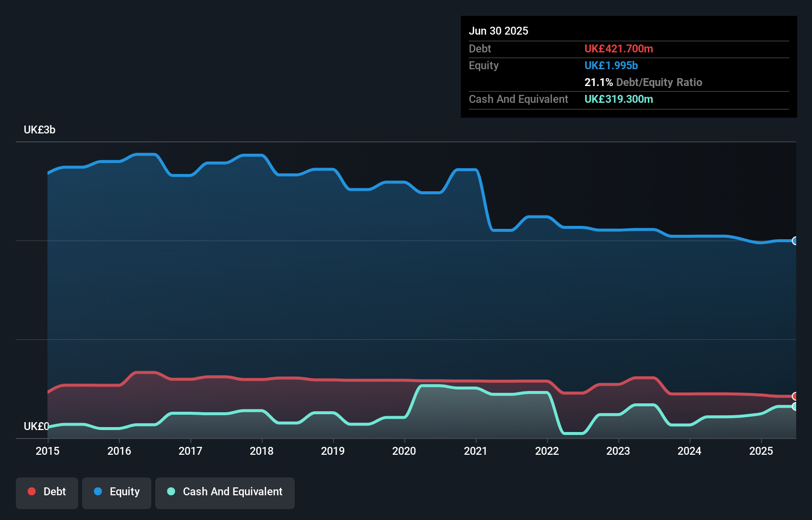Select the 2025 year axis label

(761, 451)
